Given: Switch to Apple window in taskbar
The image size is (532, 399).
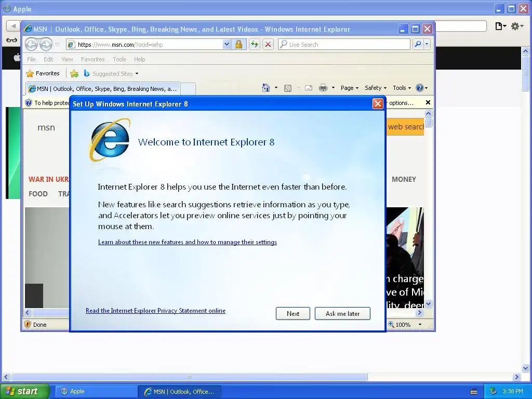Looking at the screenshot, I should (96, 391).
